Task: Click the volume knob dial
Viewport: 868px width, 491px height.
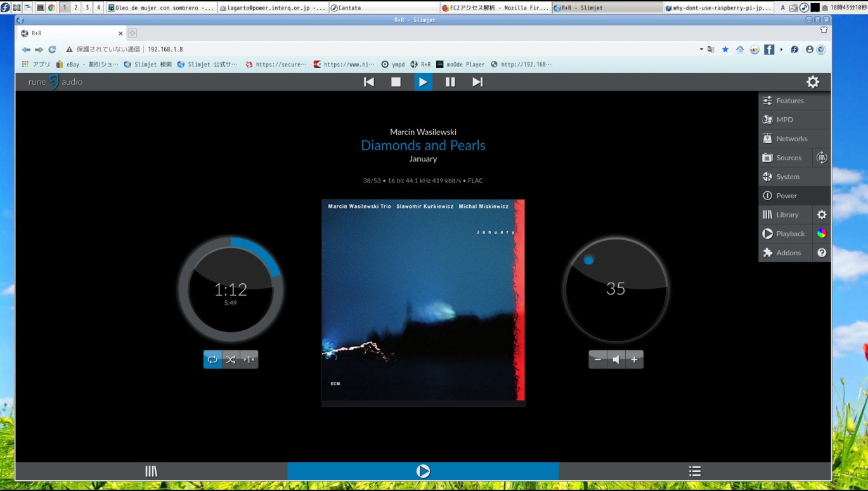Action: pos(616,290)
